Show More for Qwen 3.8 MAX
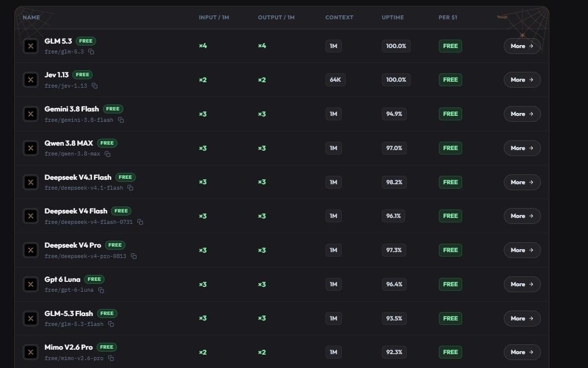 (x=522, y=148)
